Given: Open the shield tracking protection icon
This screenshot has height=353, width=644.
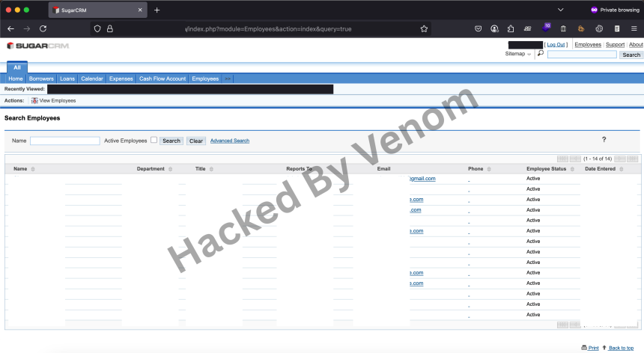Looking at the screenshot, I should tap(97, 28).
